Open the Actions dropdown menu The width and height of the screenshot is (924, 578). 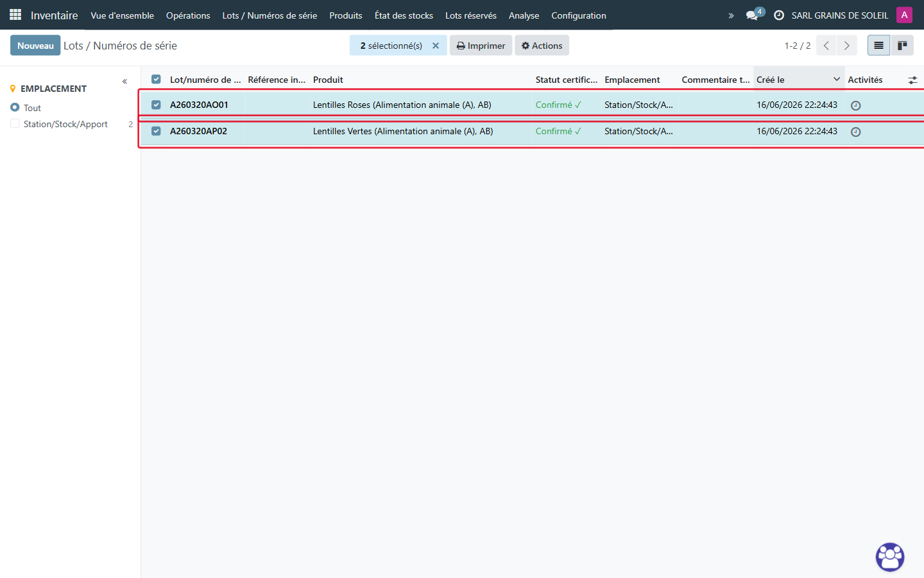tap(542, 46)
